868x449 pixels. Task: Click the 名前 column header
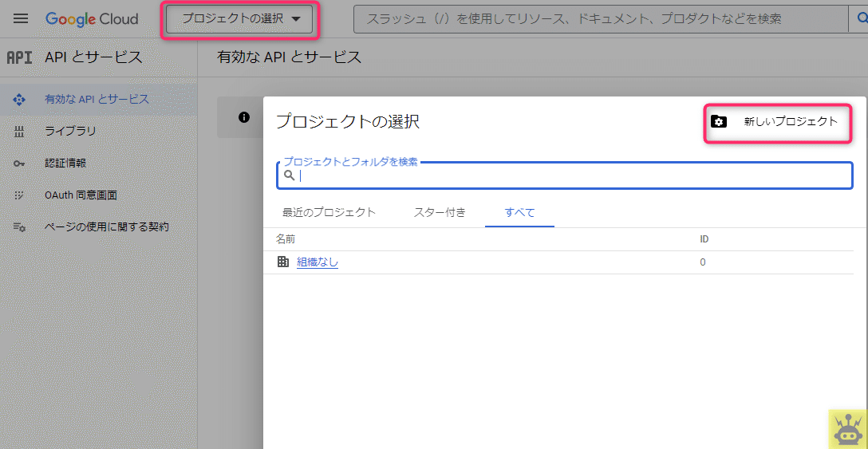[x=286, y=239]
